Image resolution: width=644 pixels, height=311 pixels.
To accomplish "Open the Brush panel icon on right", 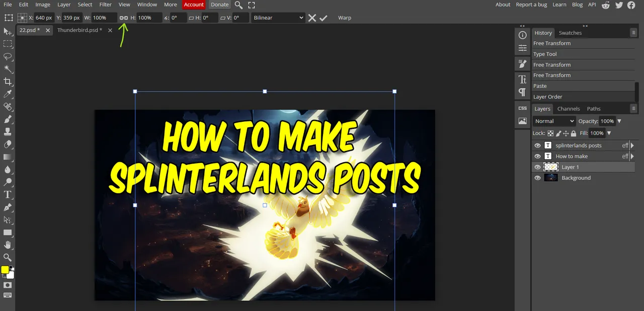I will (x=523, y=64).
